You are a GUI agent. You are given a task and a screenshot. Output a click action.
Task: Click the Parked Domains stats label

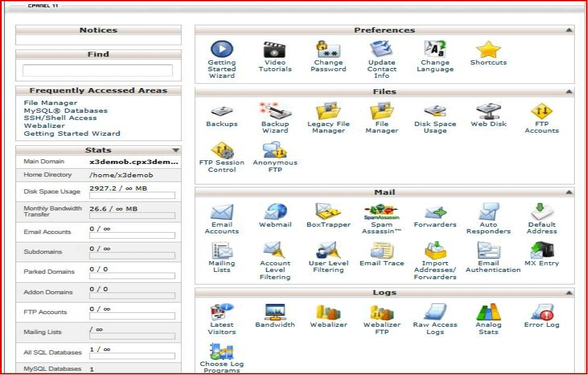pyautogui.click(x=49, y=271)
